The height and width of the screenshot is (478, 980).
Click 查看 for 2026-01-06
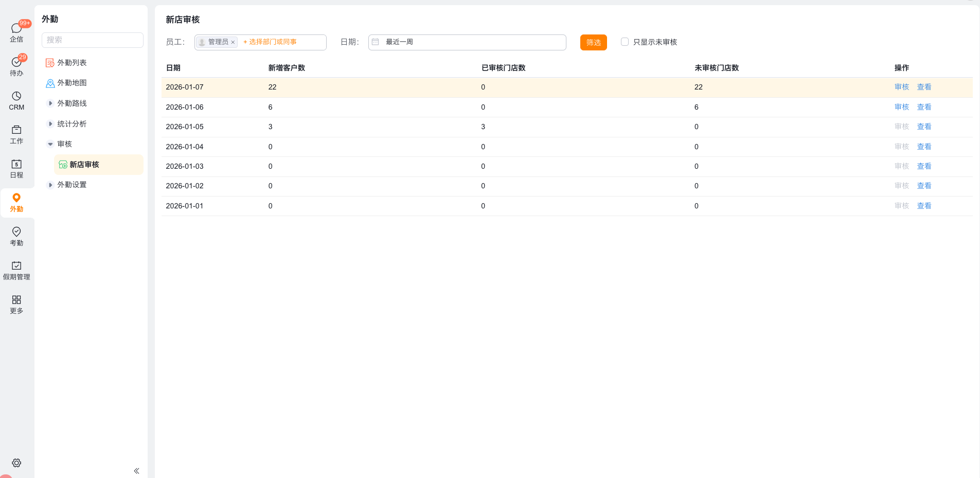coord(924,107)
